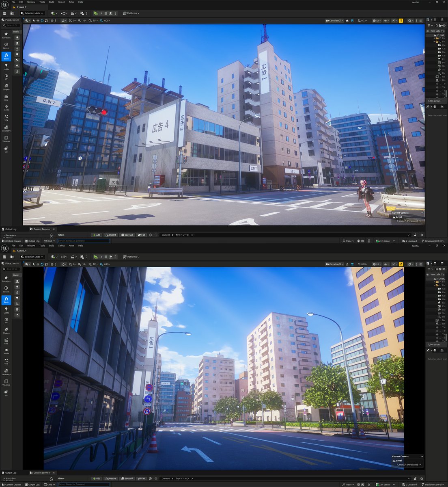
Task: Click Stop simulation button in top editor
Action: point(106,13)
